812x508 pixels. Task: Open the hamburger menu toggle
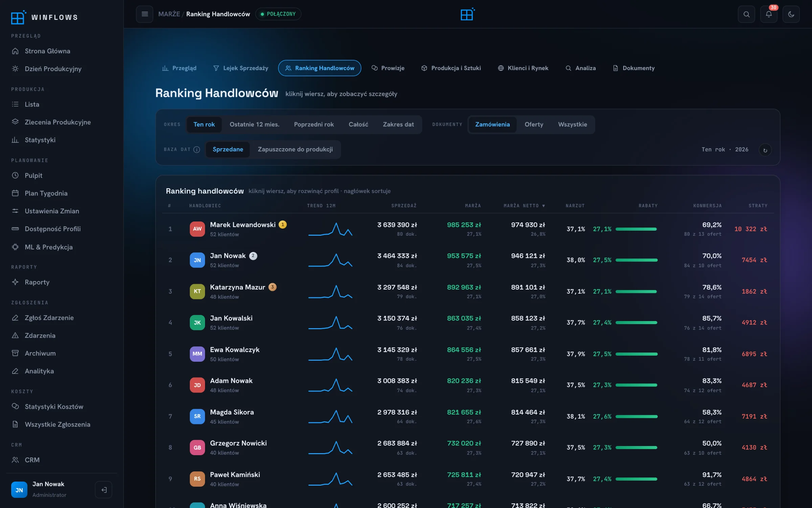pyautogui.click(x=144, y=14)
